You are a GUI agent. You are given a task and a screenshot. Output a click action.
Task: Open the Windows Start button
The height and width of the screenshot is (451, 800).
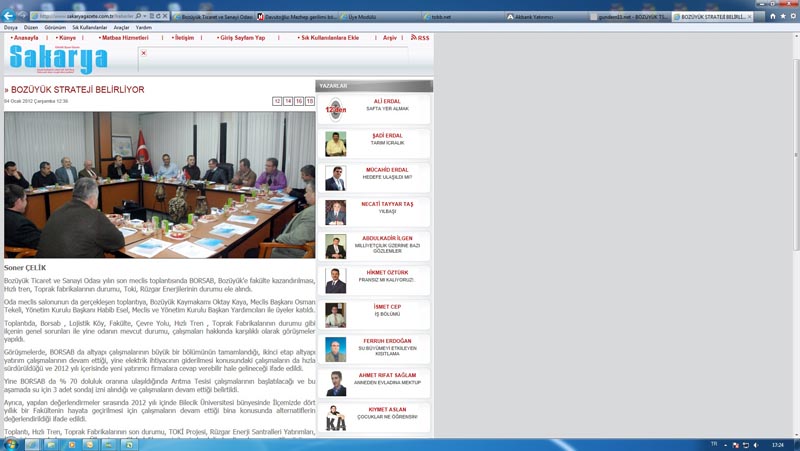pos(10,445)
